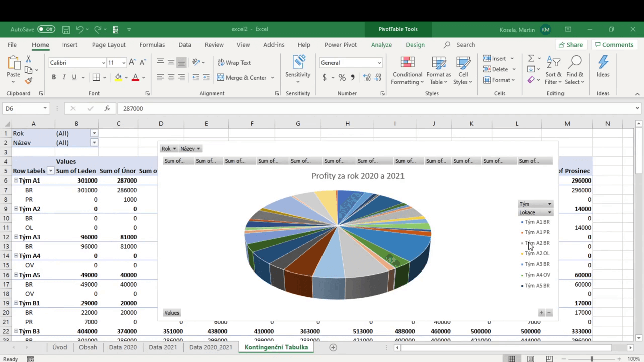Open Sort & Filter menu
This screenshot has height=362, width=644.
point(554,70)
